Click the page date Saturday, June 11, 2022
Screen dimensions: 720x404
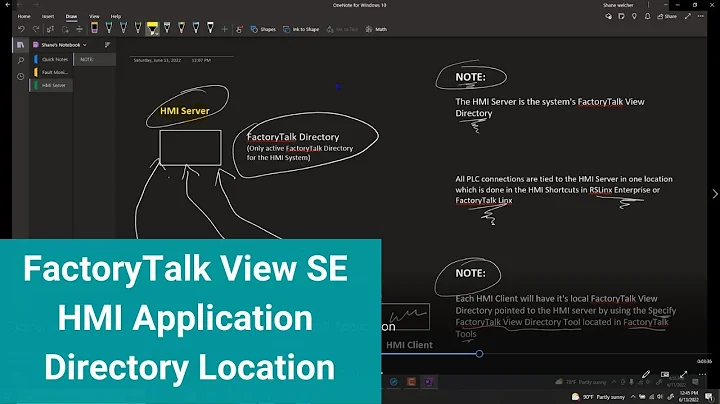coord(157,60)
